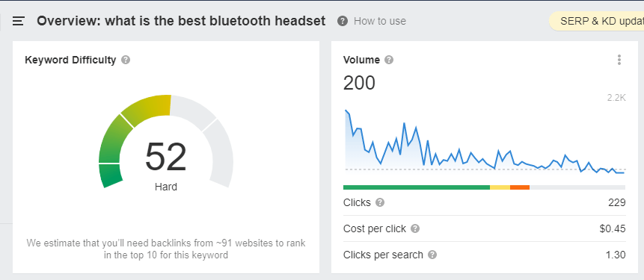Open the hamburger sidebar menu

coord(19,21)
